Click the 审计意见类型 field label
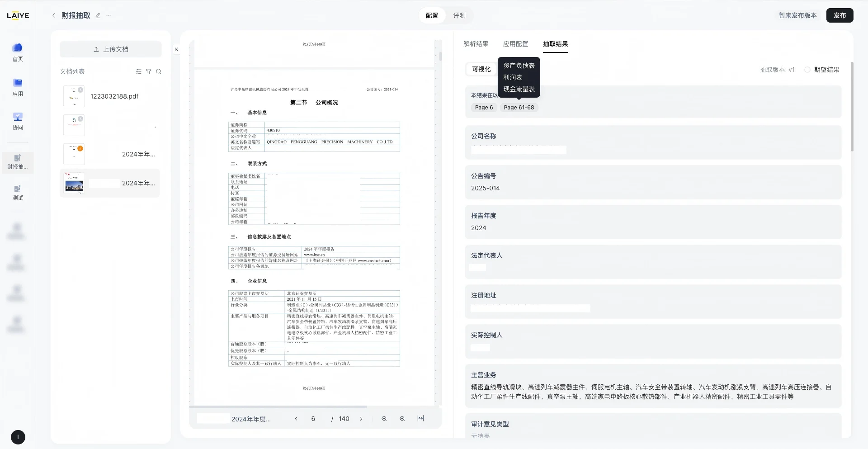868x449 pixels. 490,424
